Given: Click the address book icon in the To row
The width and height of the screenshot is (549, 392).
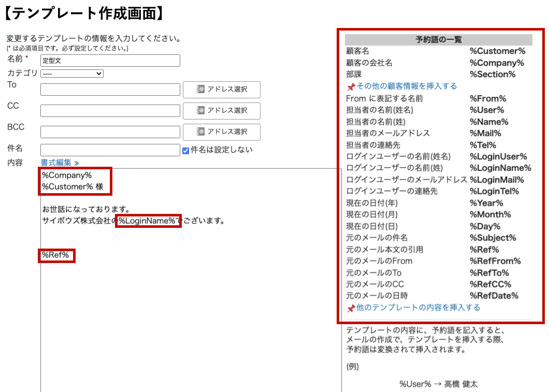Looking at the screenshot, I should (x=200, y=89).
